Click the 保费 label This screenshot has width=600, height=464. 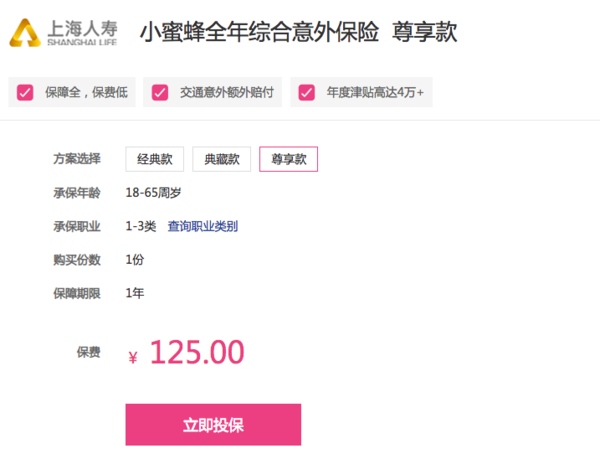point(89,352)
